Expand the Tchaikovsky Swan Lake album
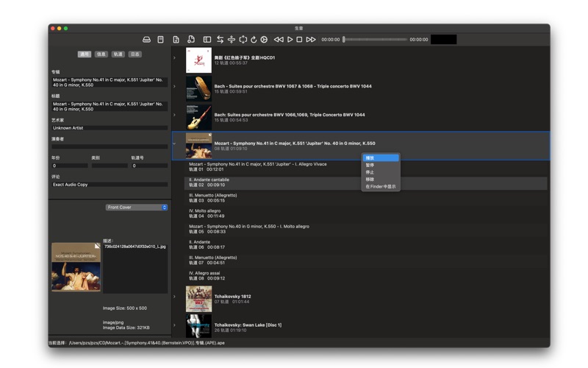Viewport: 588px width, 368px height. coord(175,326)
